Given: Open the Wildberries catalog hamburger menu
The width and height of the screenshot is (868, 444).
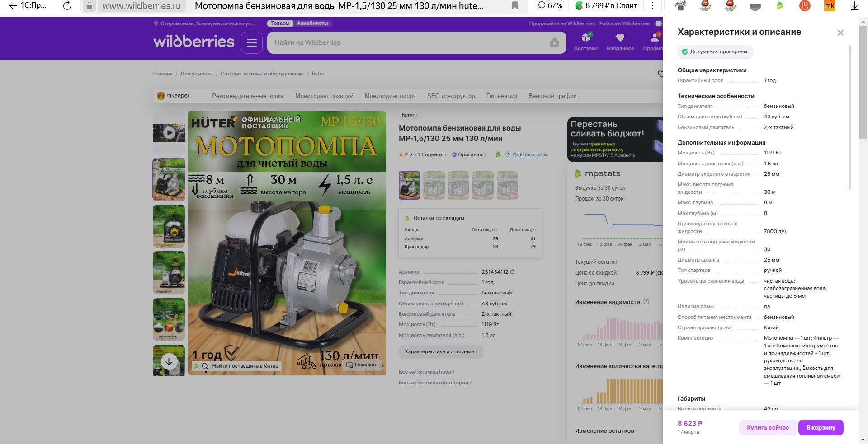Looking at the screenshot, I should [252, 43].
